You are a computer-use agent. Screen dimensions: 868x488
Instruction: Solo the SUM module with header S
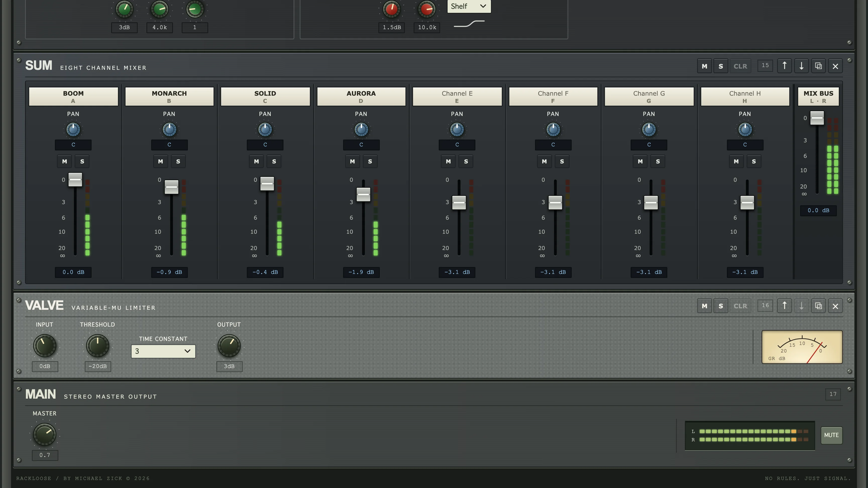click(x=721, y=66)
